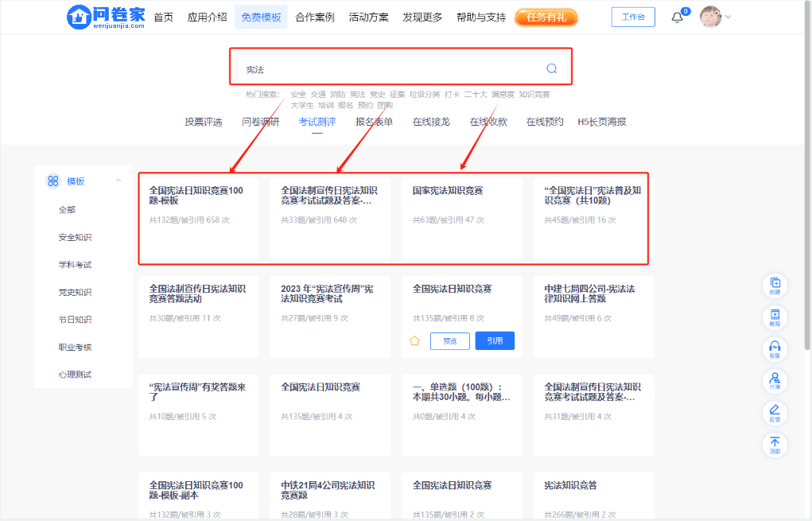
Task: Switch to the 投票评选 tab
Action: [x=204, y=122]
